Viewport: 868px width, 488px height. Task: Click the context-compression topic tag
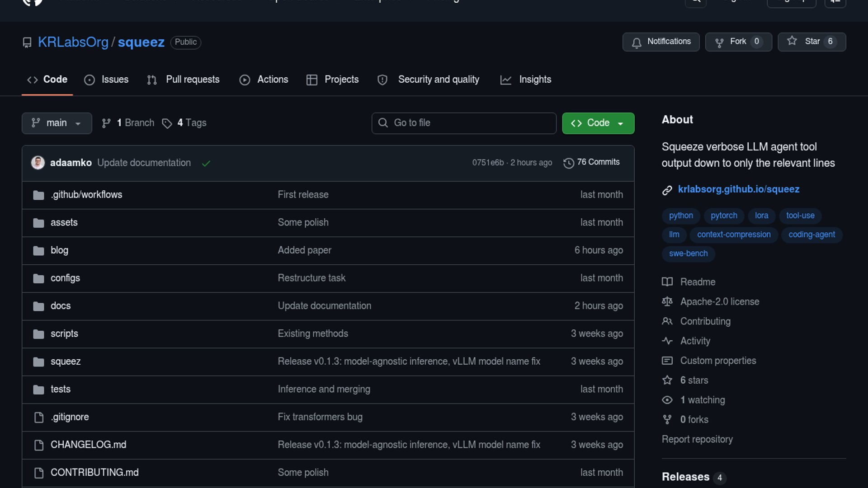(733, 235)
